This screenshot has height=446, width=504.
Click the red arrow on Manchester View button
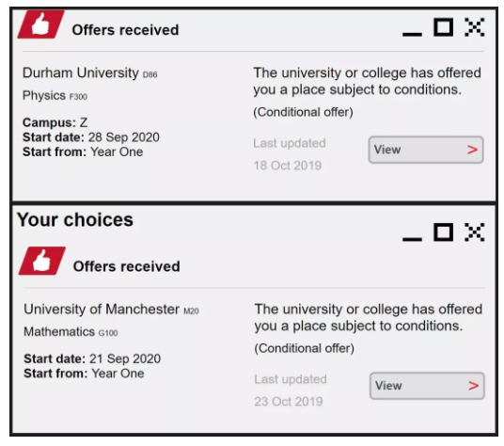474,386
